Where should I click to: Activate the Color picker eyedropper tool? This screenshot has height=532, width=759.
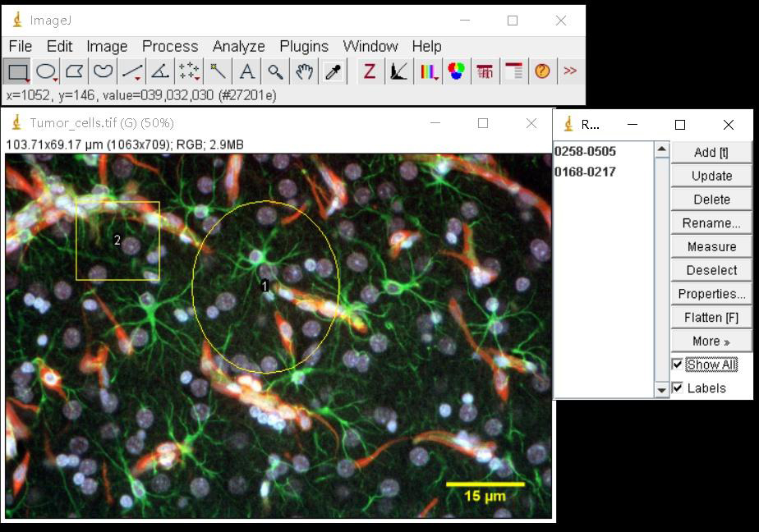pyautogui.click(x=333, y=72)
